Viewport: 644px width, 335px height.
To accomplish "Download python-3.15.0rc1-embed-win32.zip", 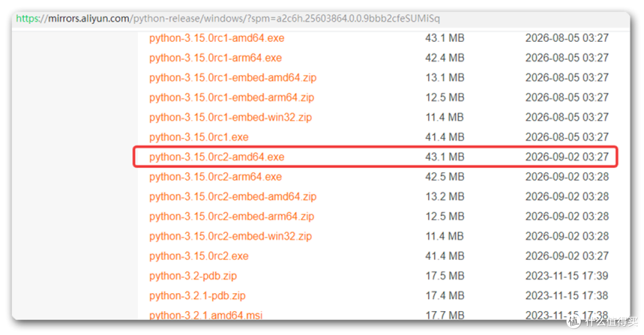I will tap(230, 117).
